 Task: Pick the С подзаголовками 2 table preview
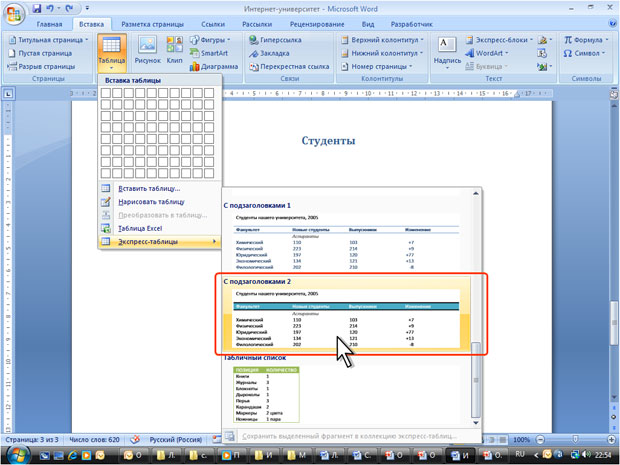tap(345, 316)
